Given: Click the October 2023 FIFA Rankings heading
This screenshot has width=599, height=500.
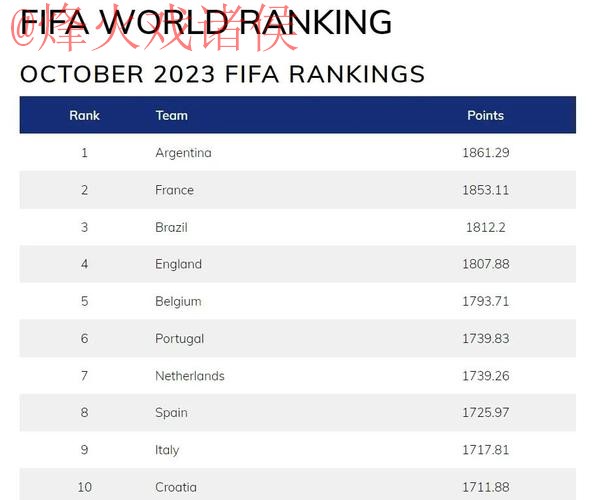Looking at the screenshot, I should [222, 74].
